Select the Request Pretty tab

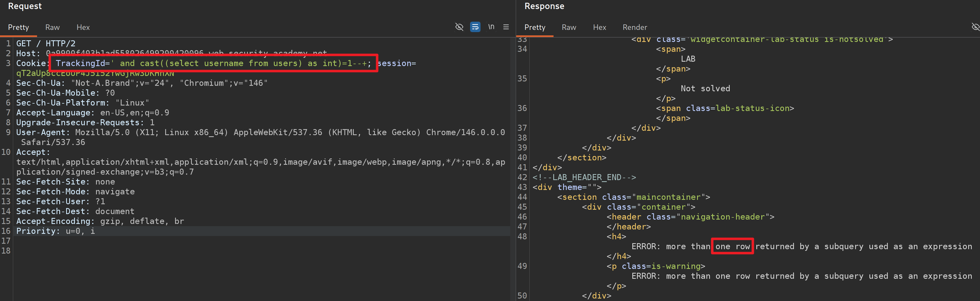coord(18,27)
